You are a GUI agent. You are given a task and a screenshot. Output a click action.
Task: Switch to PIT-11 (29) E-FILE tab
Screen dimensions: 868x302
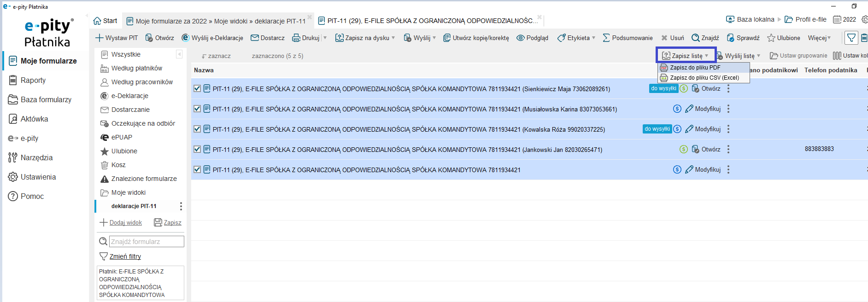click(428, 21)
